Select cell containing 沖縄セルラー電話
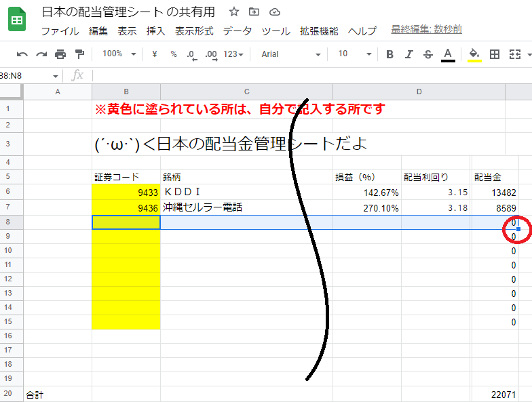 pos(246,208)
